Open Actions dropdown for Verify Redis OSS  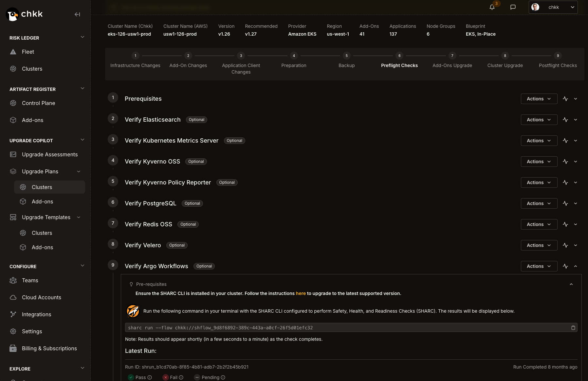[539, 224]
